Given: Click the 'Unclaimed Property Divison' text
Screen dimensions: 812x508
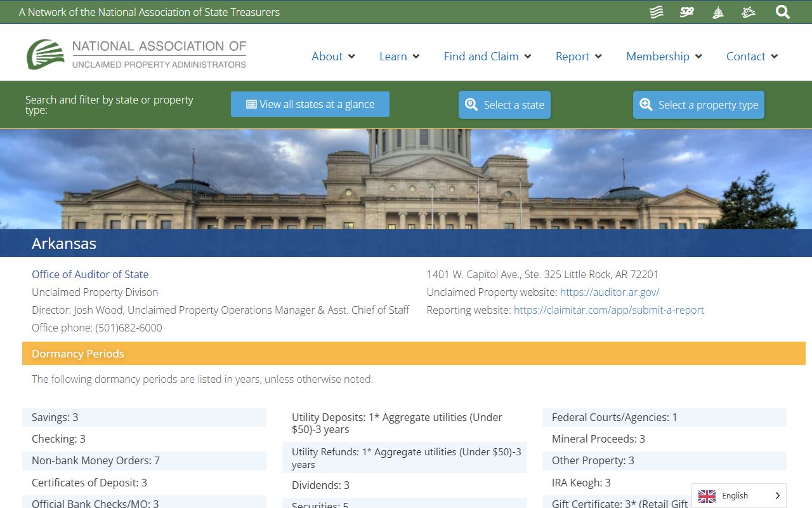Looking at the screenshot, I should click(x=95, y=292).
